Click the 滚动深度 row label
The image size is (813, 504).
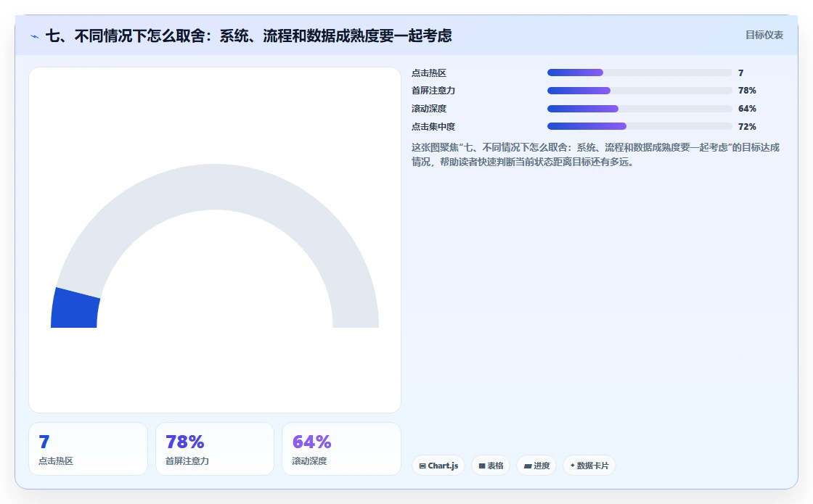(429, 109)
